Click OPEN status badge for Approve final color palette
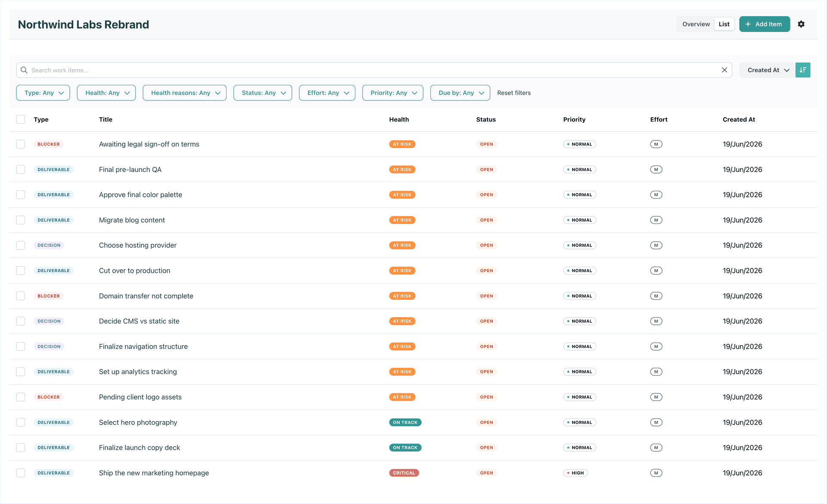This screenshot has height=504, width=827. [486, 195]
